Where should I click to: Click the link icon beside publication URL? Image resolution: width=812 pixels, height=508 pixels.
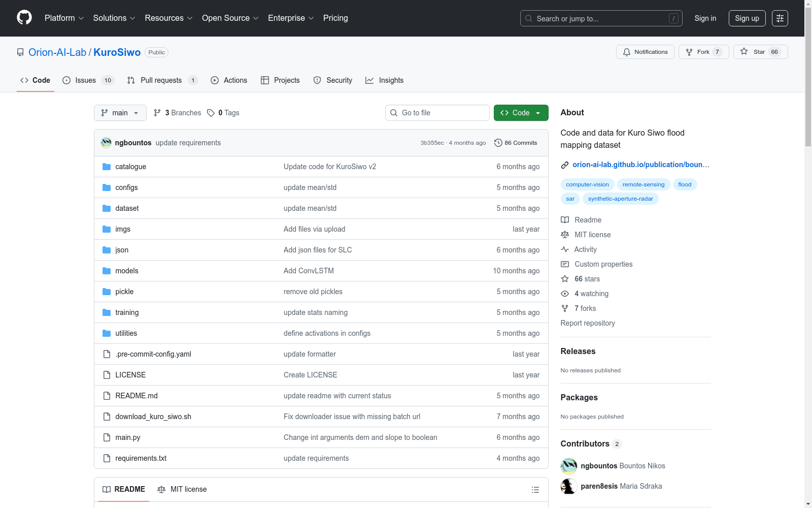(565, 165)
